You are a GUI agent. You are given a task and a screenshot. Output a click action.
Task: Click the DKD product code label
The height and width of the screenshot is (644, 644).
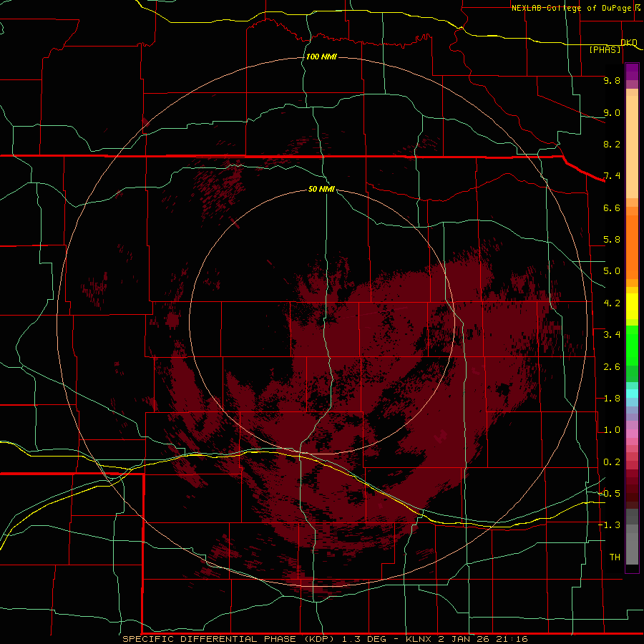click(629, 42)
